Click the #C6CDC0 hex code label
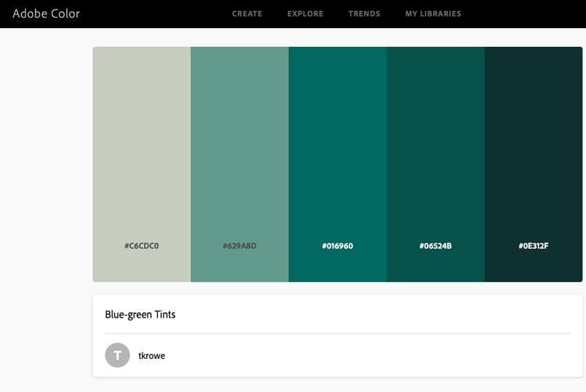Viewport: 586px width, 392px height. tap(141, 246)
